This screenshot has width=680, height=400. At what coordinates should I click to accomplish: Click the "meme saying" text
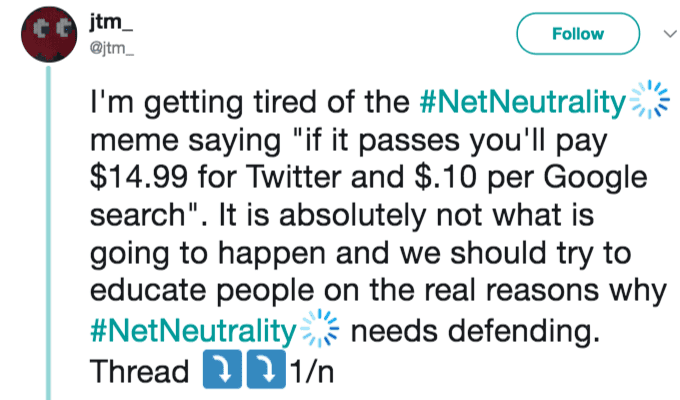[x=186, y=142]
